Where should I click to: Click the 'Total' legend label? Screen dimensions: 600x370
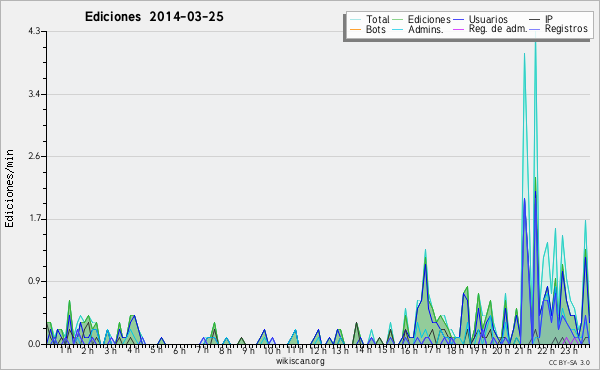[x=377, y=19]
